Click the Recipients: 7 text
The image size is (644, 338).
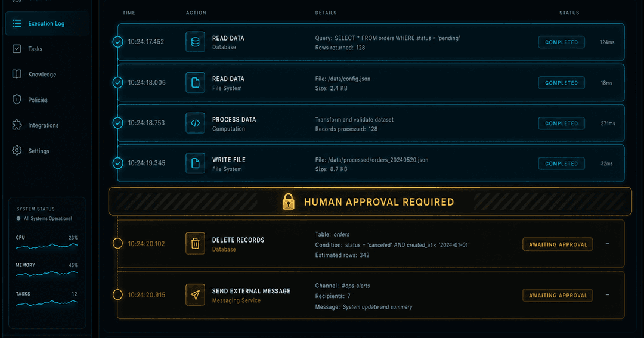coord(333,296)
